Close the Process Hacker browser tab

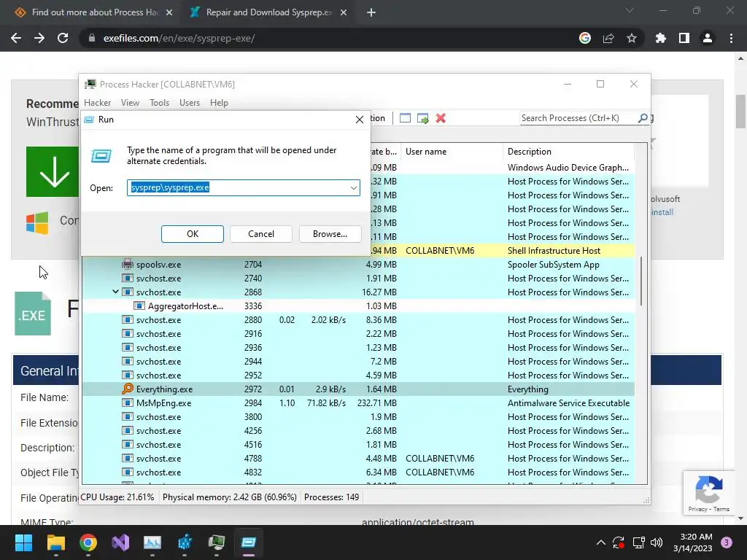tap(169, 12)
